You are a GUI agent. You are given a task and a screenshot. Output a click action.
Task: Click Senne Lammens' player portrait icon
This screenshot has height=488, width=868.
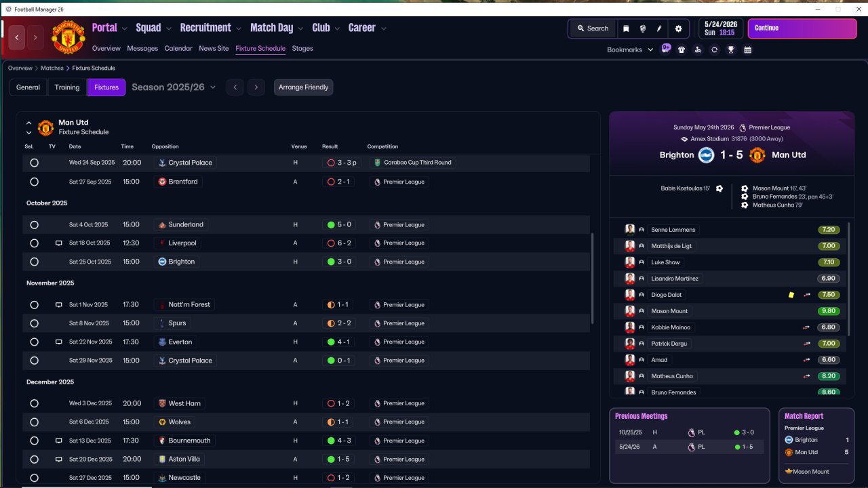point(629,230)
